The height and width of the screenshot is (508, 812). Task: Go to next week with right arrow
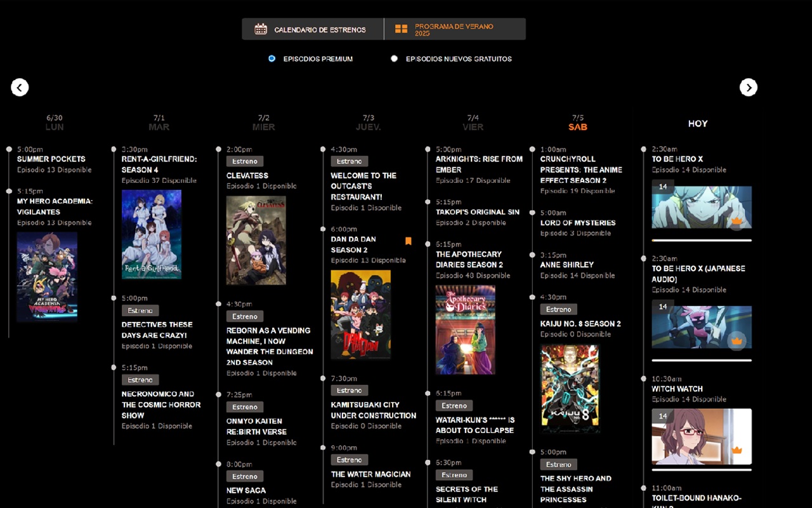[749, 88]
